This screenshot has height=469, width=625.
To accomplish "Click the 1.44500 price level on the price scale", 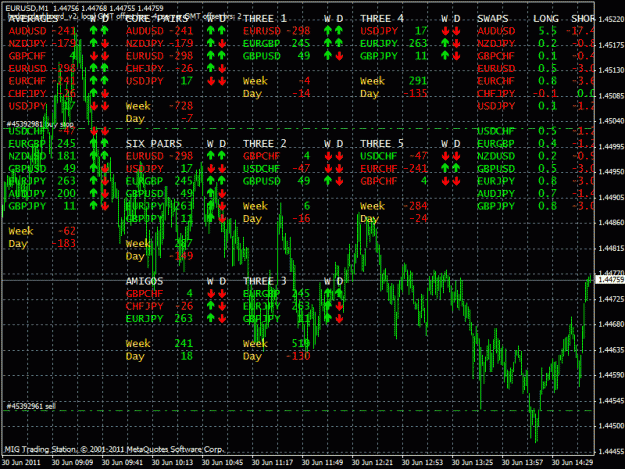I will coord(611,426).
